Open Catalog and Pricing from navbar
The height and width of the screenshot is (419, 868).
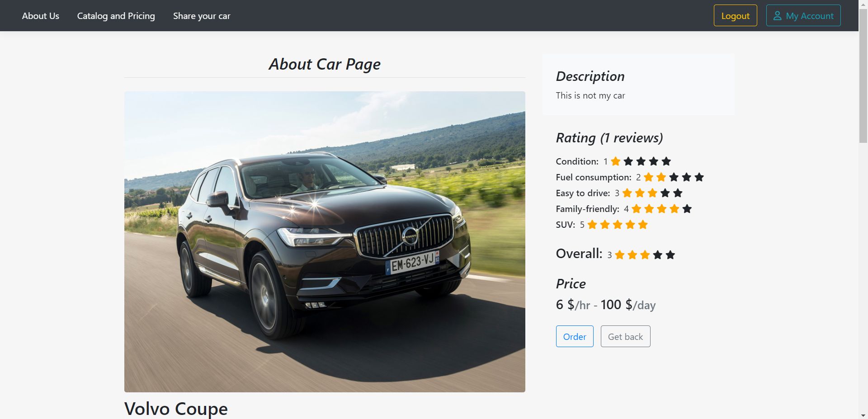pyautogui.click(x=116, y=16)
